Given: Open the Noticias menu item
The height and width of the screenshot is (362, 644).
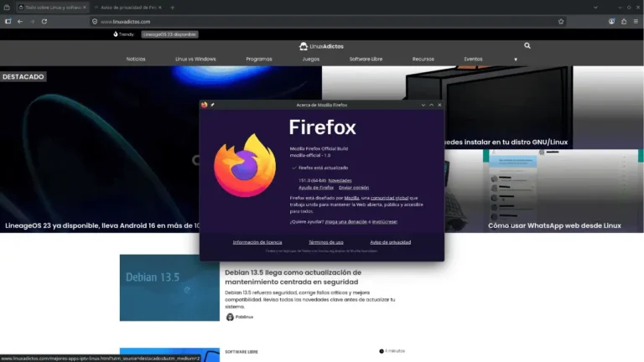Looking at the screenshot, I should coord(136,59).
